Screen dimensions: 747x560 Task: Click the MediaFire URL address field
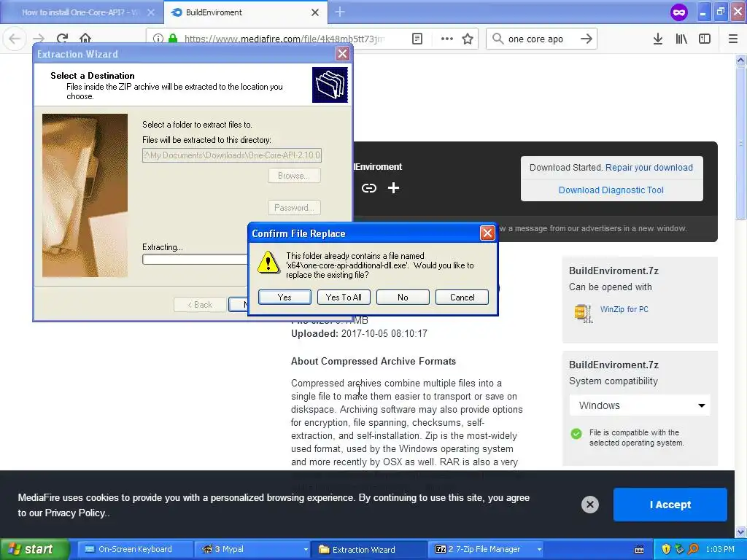pos(284,39)
